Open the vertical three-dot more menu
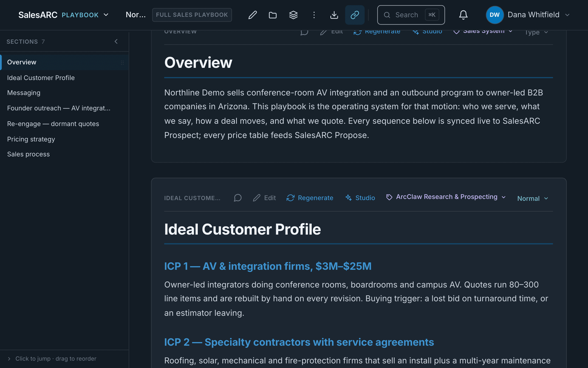 [314, 15]
